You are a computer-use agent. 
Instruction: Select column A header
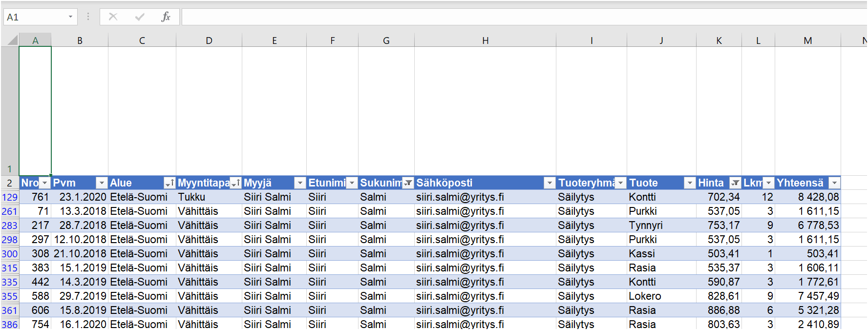click(35, 41)
